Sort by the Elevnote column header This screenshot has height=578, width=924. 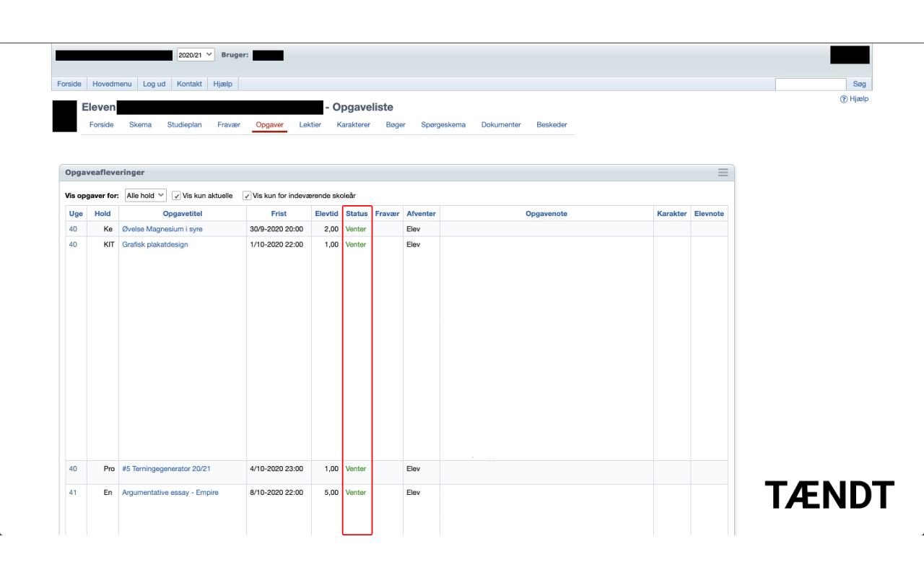click(x=709, y=213)
